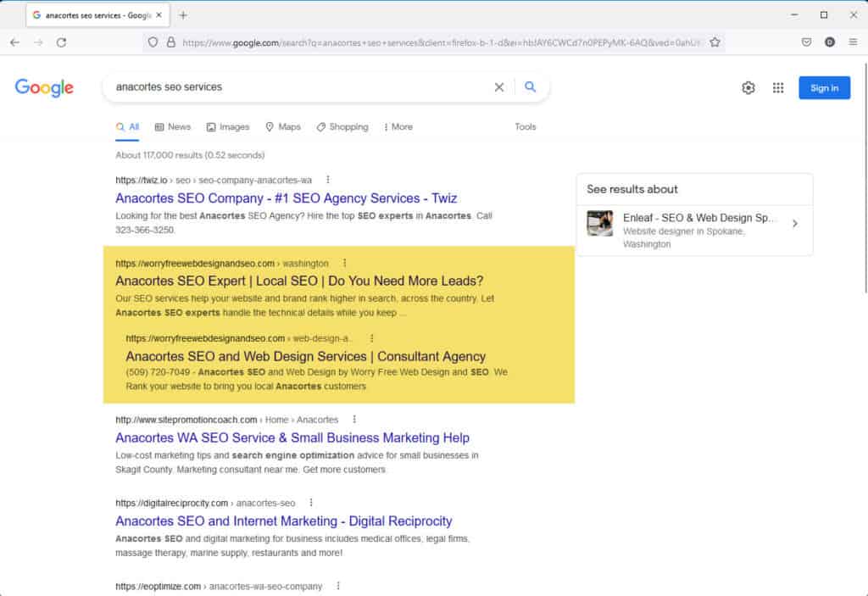Click the Google logo
This screenshot has height=596, width=868.
44,87
